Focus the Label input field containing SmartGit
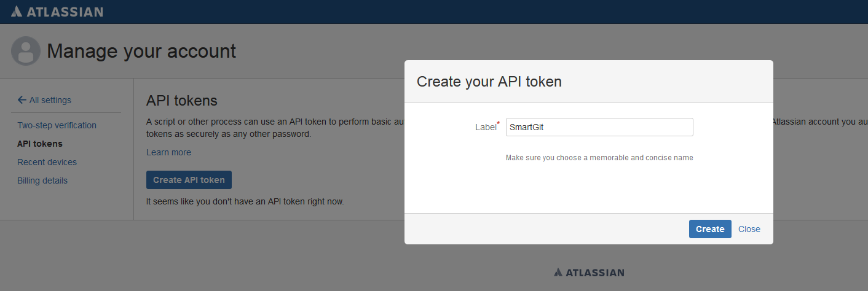The height and width of the screenshot is (291, 868). click(x=599, y=127)
